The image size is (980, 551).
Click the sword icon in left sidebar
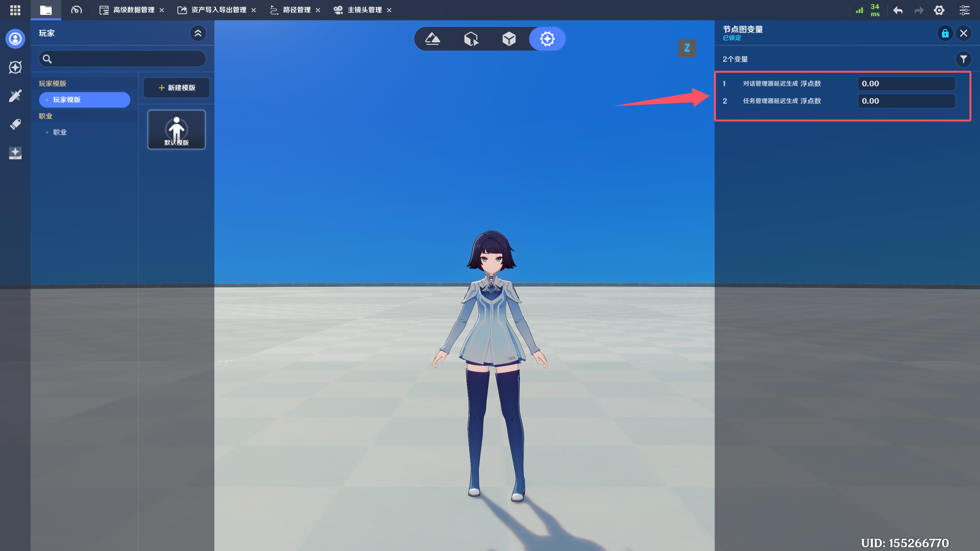(15, 96)
